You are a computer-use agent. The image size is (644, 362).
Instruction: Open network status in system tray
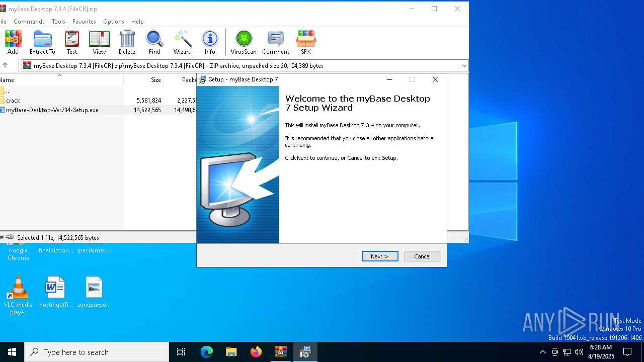click(x=567, y=352)
